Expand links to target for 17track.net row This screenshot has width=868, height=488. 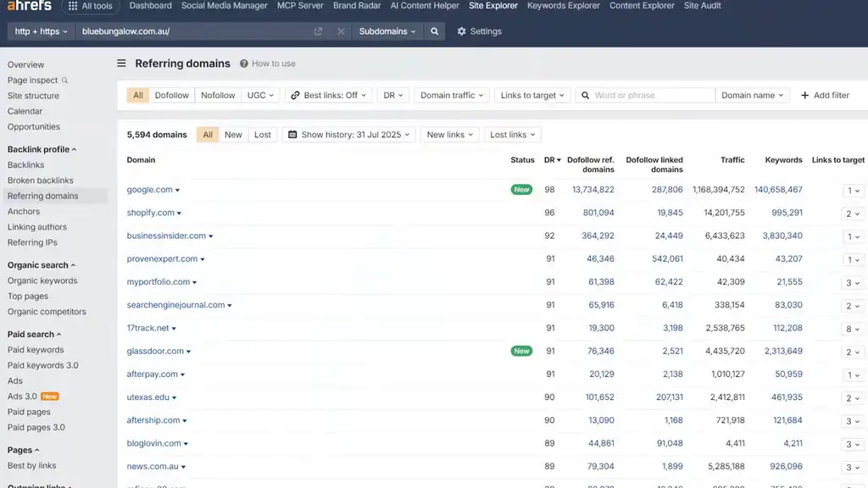[x=853, y=329]
